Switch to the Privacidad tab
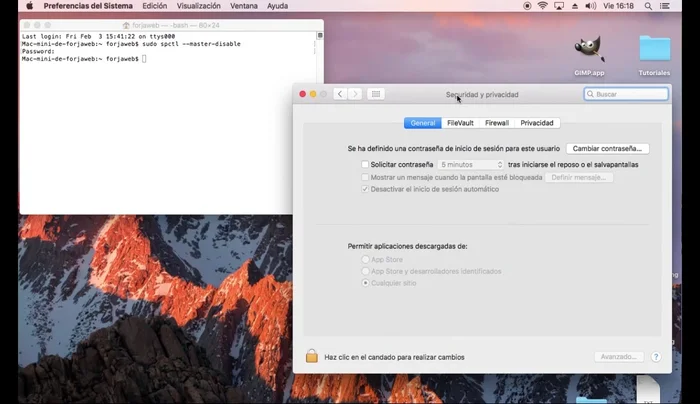 (x=537, y=123)
